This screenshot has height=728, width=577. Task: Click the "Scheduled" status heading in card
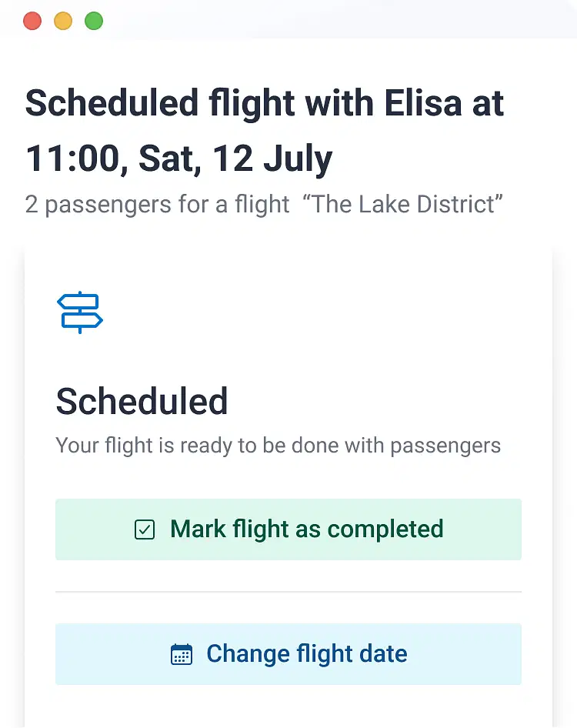(x=142, y=401)
